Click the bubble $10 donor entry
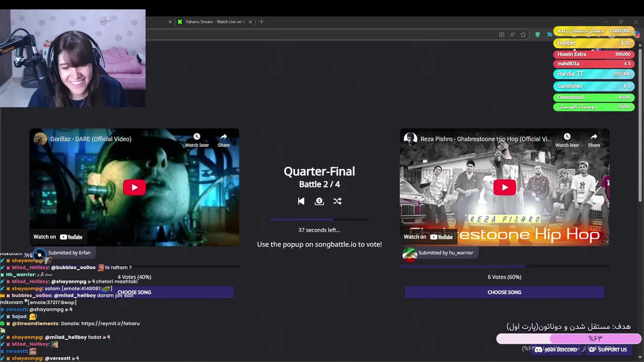 point(594,43)
